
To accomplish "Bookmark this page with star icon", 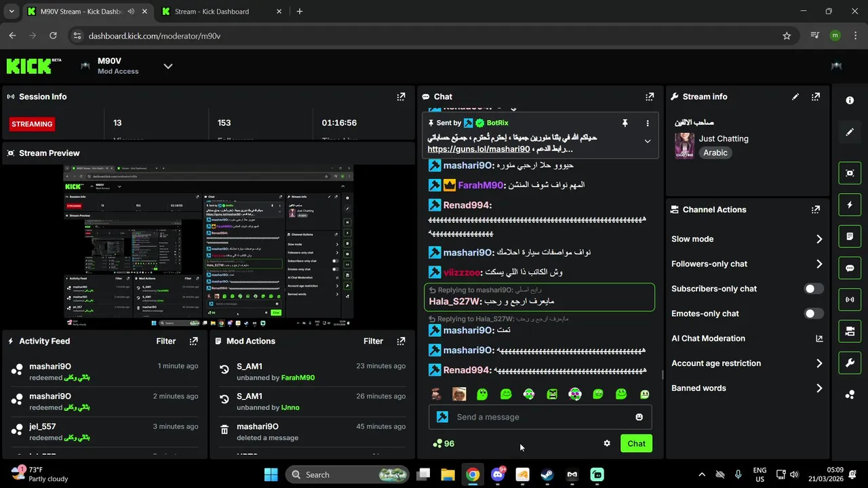I will tap(787, 36).
